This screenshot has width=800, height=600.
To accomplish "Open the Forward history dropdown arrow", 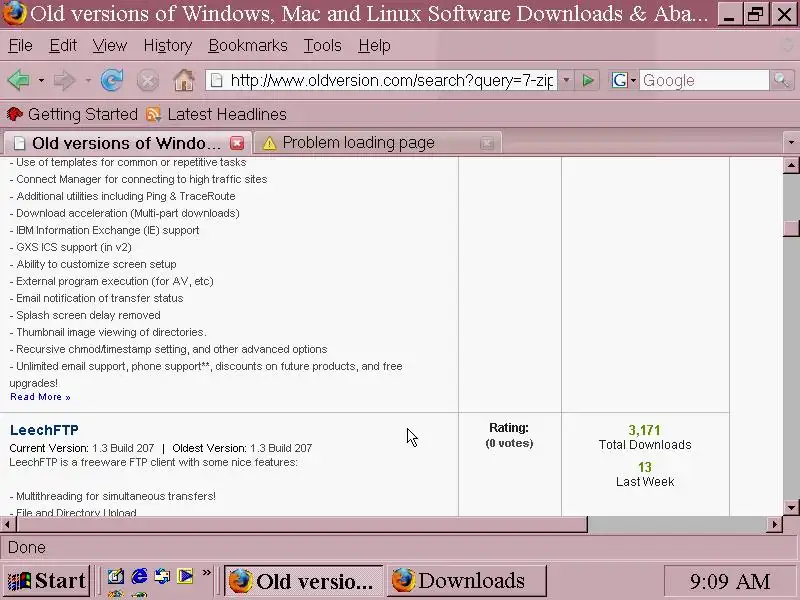I will 88,80.
